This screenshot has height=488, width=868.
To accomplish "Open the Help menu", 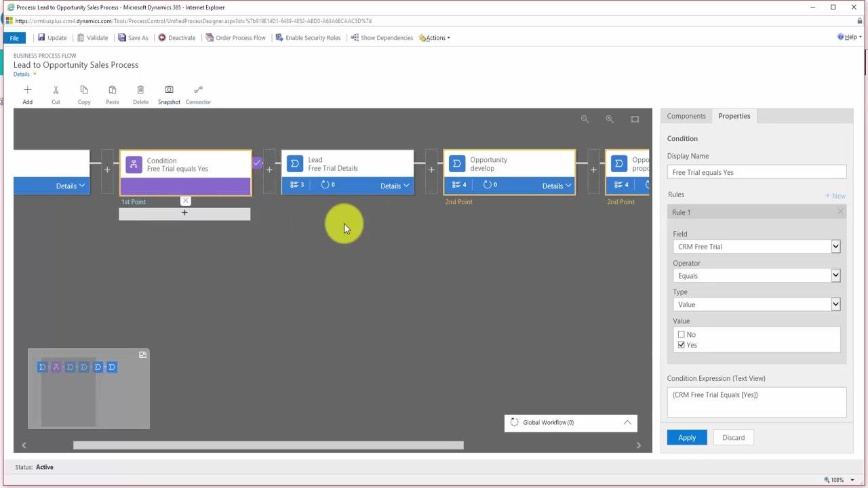I will coord(850,37).
